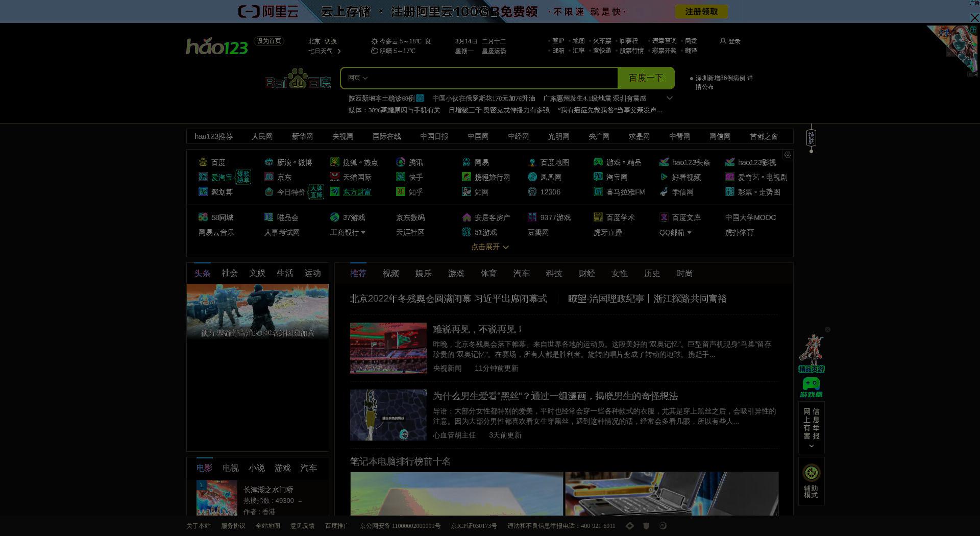Open 喜马拉雅FM icon link
This screenshot has width=980, height=536.
coord(598,192)
